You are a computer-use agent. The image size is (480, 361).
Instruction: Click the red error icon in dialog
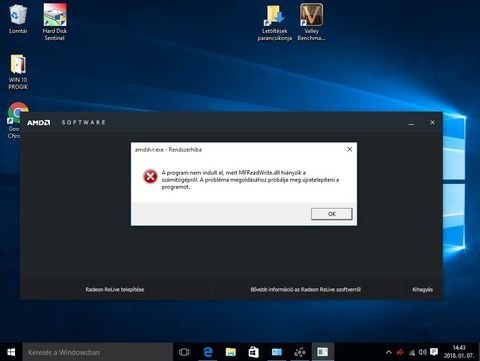[x=150, y=176]
